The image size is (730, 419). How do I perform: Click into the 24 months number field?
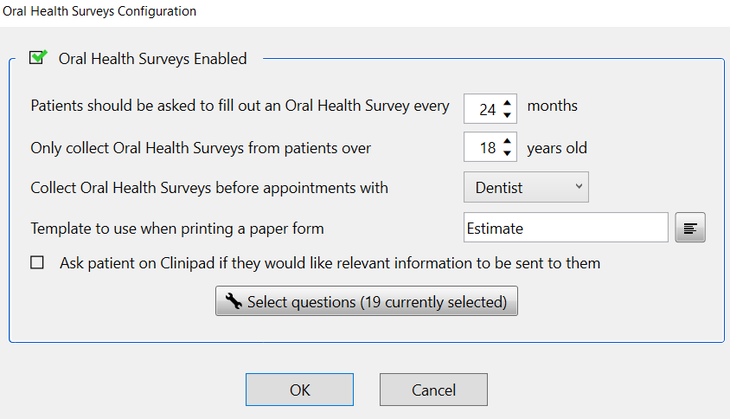point(484,108)
